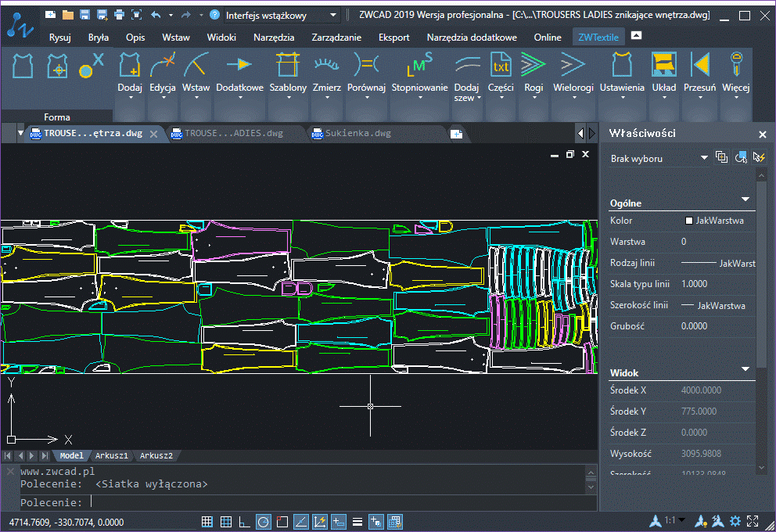Screen dimensions: 776x532
Task: Select the Rogi corners tool
Action: (533, 66)
